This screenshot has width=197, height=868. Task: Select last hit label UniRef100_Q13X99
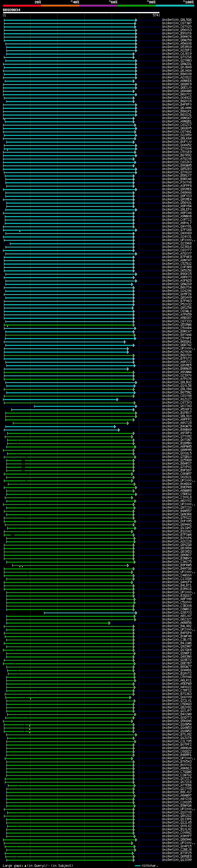[x=177, y=860]
